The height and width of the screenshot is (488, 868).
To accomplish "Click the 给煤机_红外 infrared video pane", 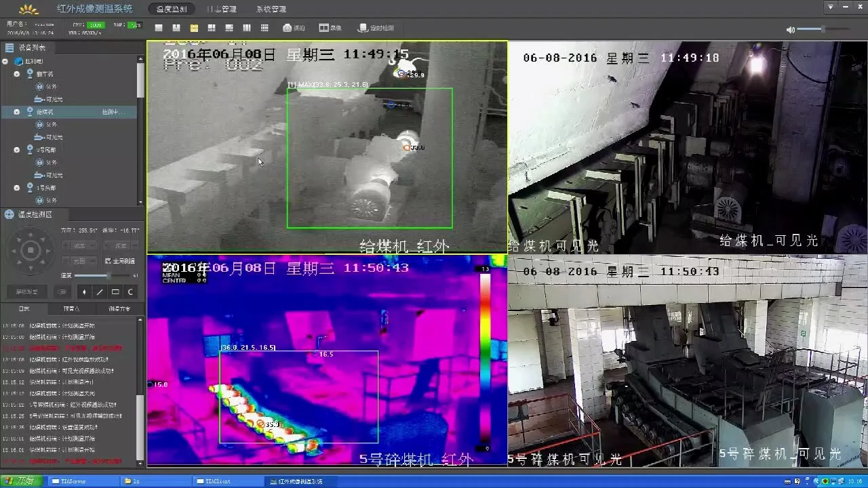I will point(327,147).
